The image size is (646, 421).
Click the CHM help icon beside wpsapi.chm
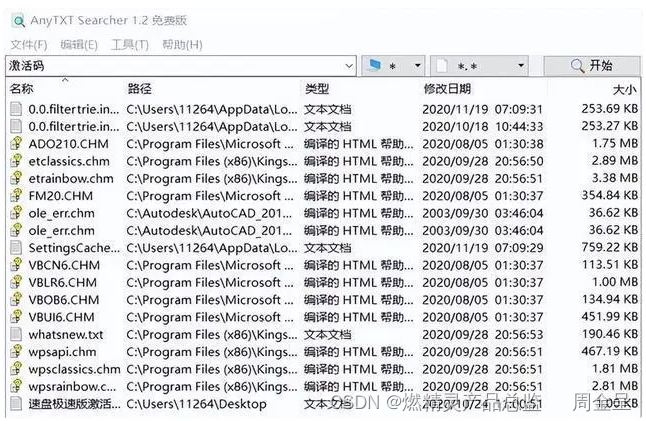16,351
